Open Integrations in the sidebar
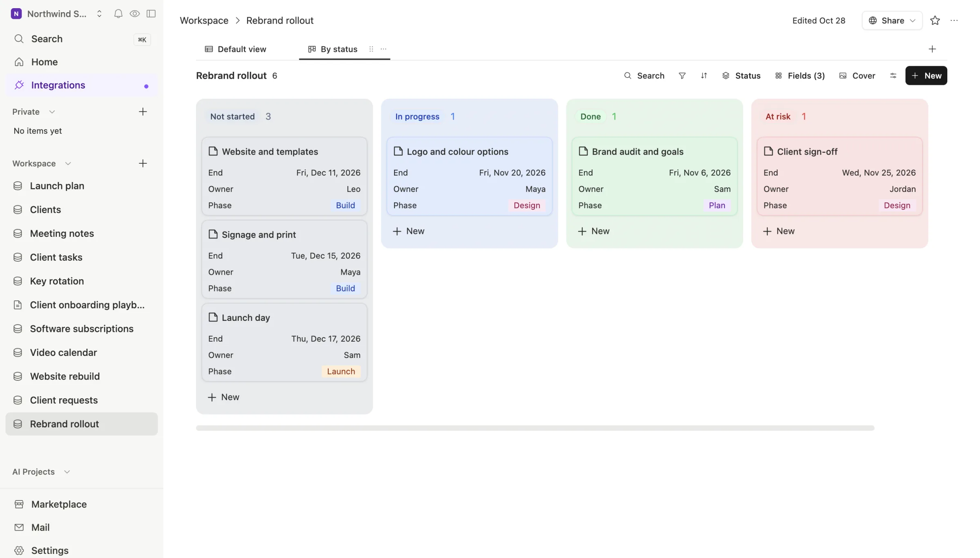 82,85
